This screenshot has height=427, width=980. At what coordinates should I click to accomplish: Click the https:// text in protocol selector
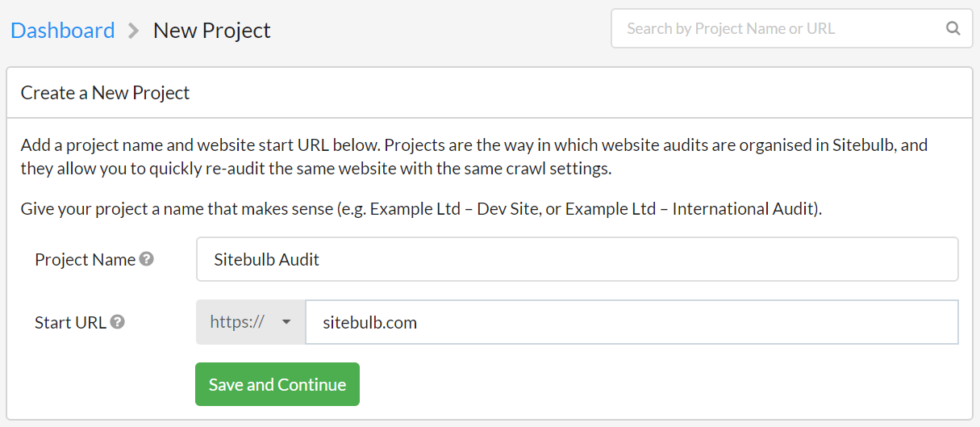(237, 322)
